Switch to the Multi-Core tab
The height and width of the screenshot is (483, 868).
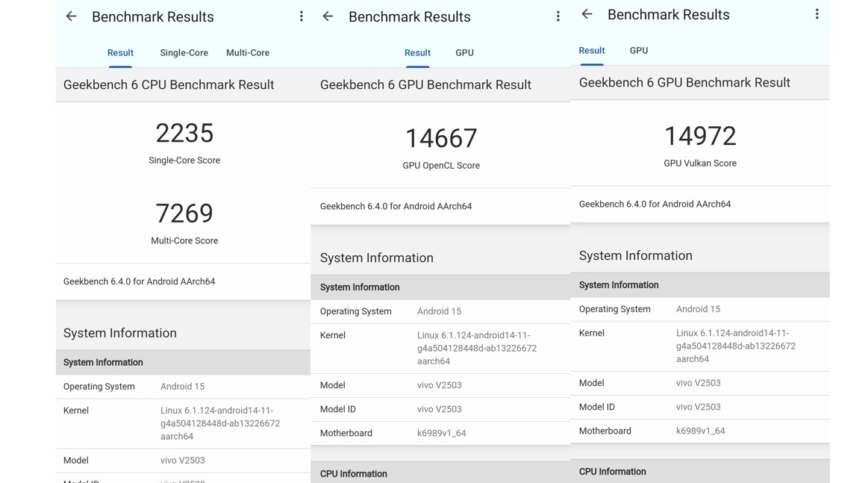(x=248, y=52)
